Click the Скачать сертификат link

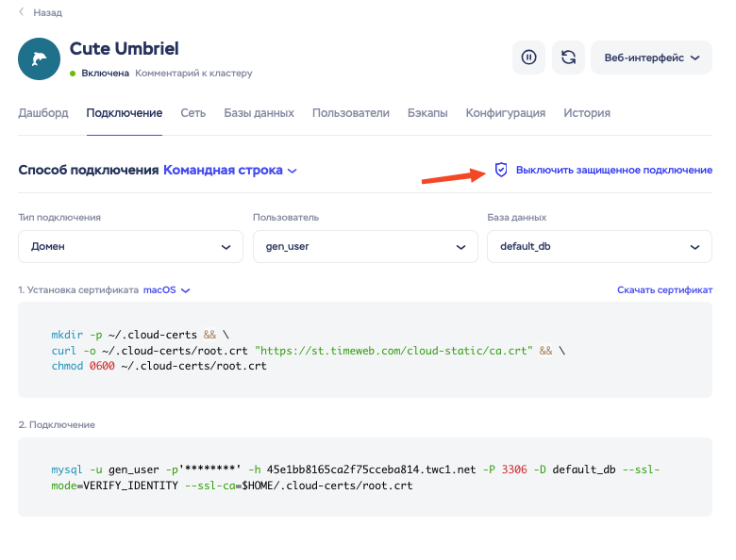coord(664,290)
